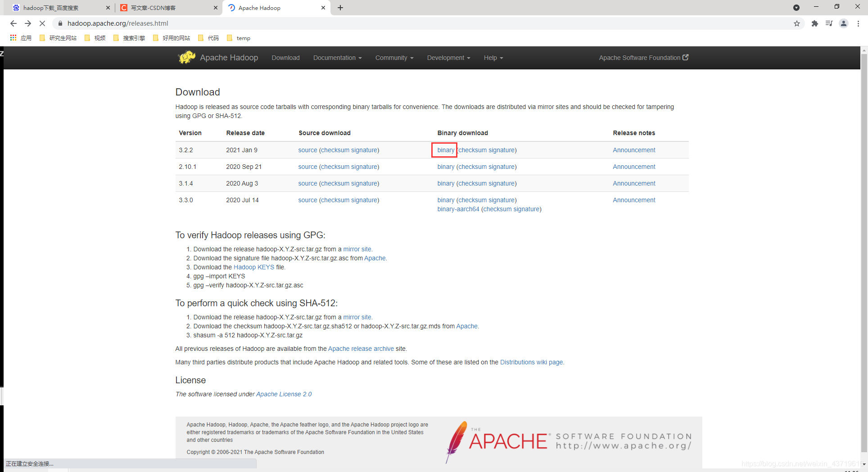Expand the Community dropdown menu

click(x=394, y=58)
